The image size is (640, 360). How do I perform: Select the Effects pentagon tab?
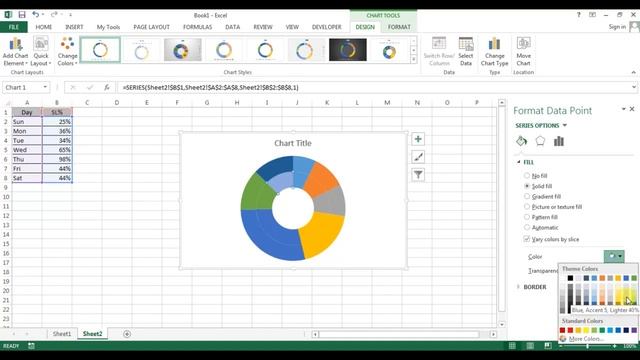[540, 141]
